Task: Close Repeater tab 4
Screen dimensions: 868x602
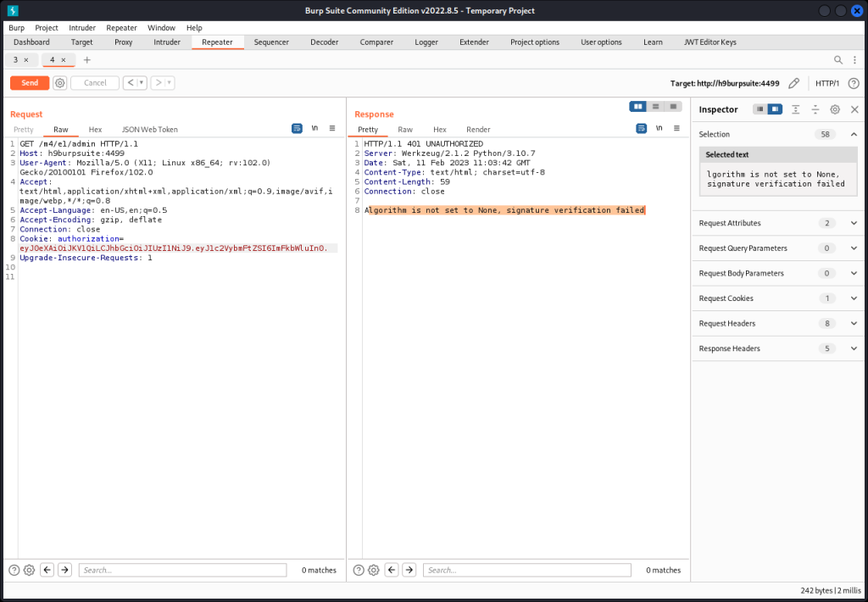Action: (63, 60)
